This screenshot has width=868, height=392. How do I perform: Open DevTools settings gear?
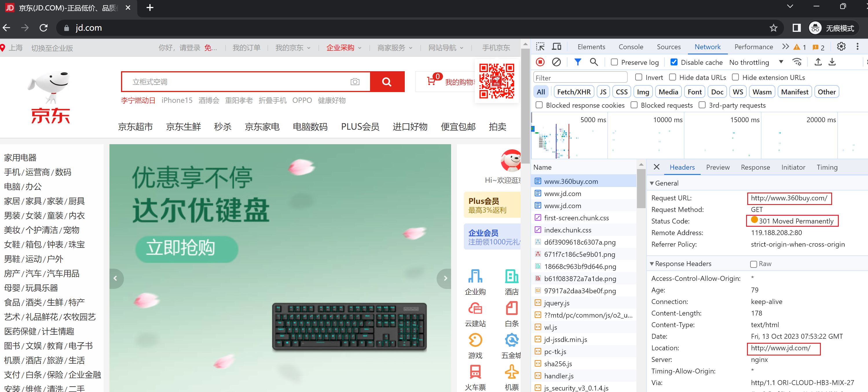(x=841, y=47)
